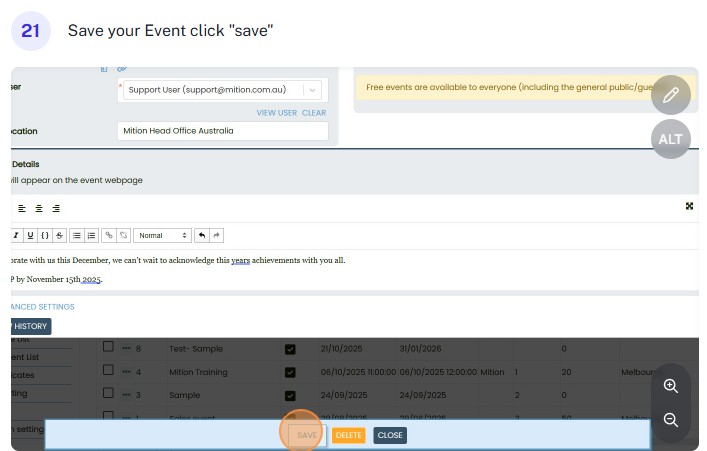Toggle the checkbox for Test- Sample row
This screenshot has width=707, height=451.
tap(290, 349)
